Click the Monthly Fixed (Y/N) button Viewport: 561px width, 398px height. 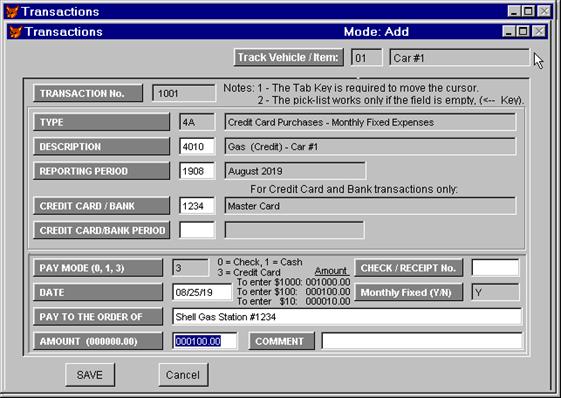408,292
